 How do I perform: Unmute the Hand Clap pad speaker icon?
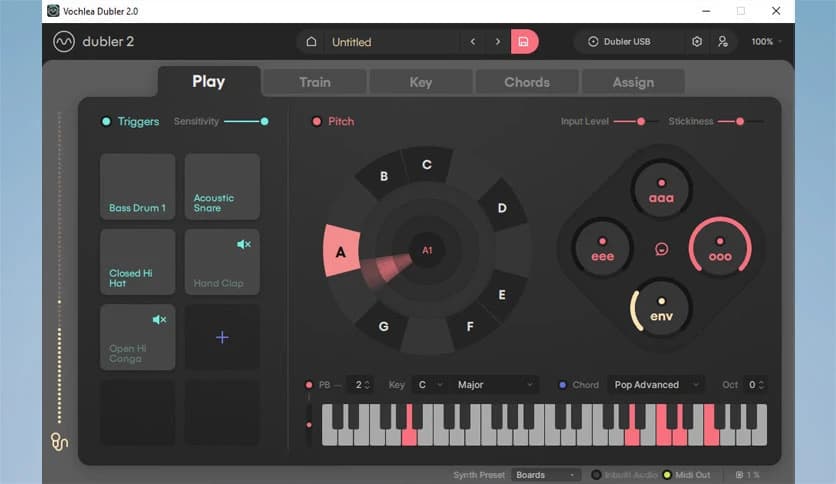(x=244, y=244)
